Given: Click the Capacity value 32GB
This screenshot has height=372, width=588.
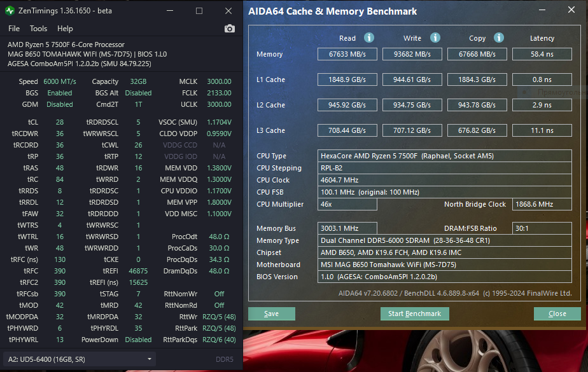Looking at the screenshot, I should [x=138, y=81].
